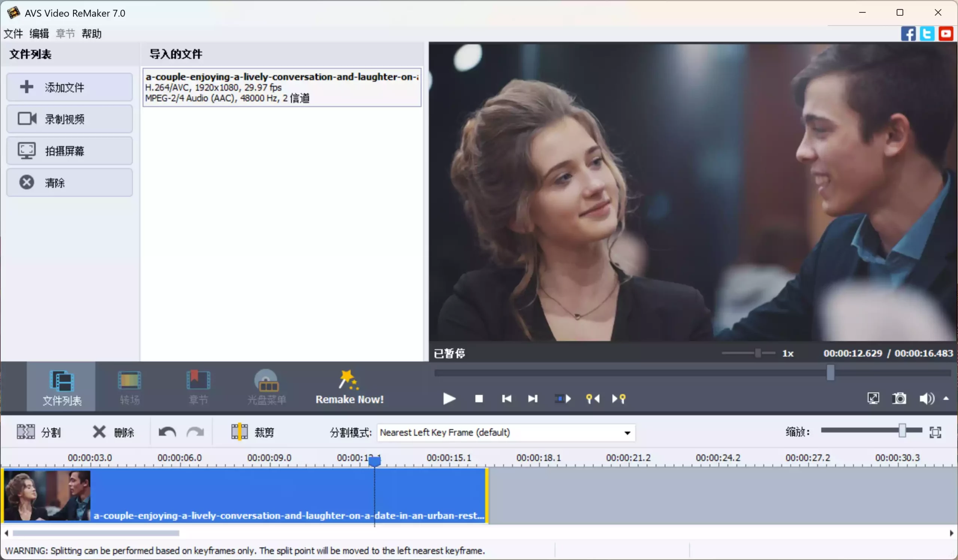Open the 转场 (transitions) panel
This screenshot has width=958, height=560.
(129, 386)
